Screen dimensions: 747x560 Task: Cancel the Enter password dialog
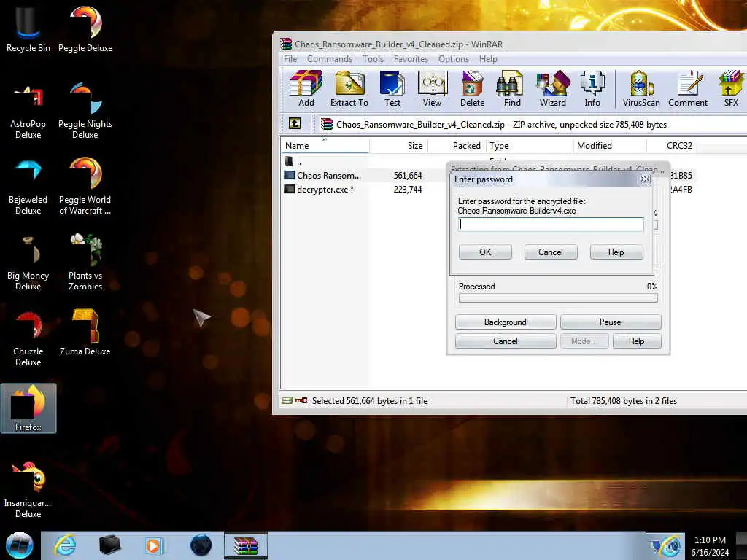coord(551,252)
